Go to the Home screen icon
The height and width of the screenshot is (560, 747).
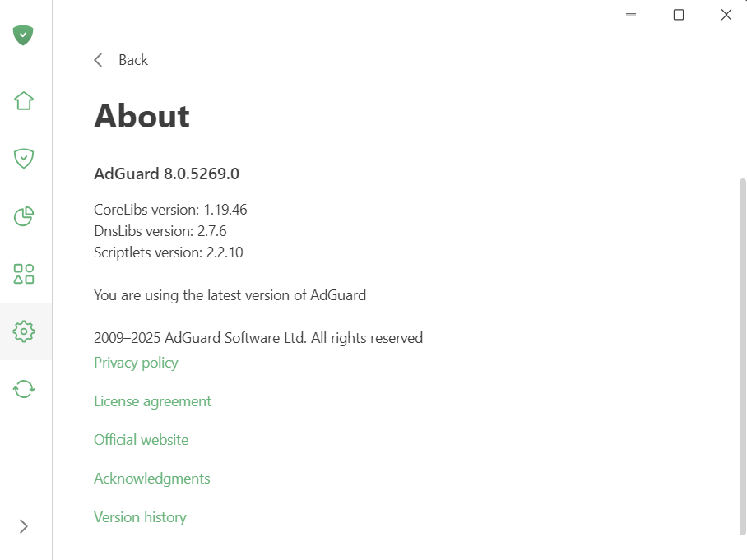24,101
